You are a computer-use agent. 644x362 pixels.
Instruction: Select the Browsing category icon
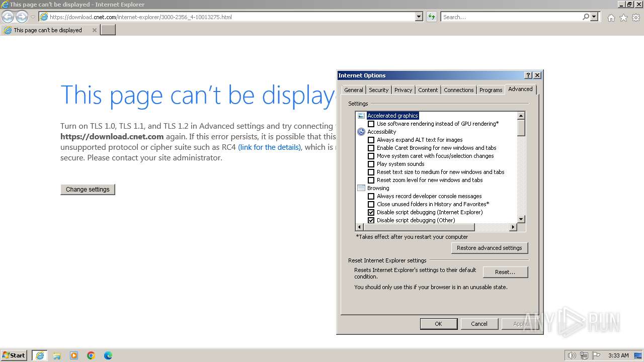pyautogui.click(x=361, y=188)
